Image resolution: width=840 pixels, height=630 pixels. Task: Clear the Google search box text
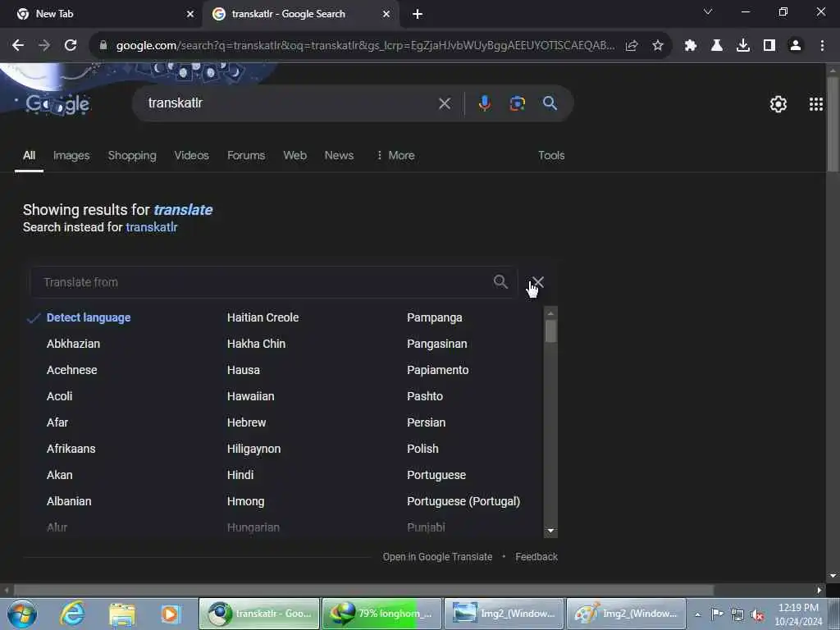coord(445,103)
